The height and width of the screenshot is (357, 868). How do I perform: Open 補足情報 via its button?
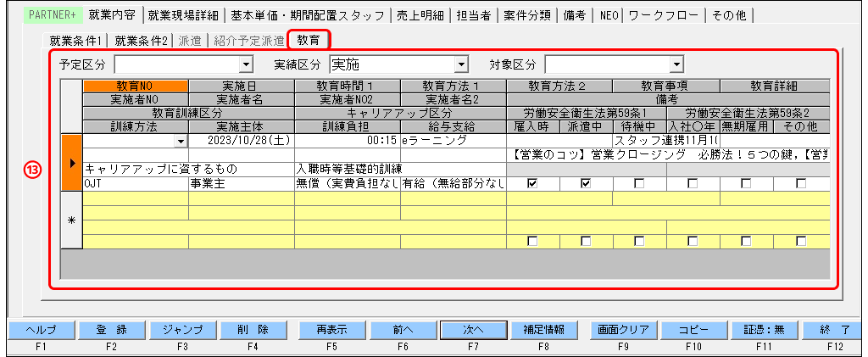coord(543,330)
